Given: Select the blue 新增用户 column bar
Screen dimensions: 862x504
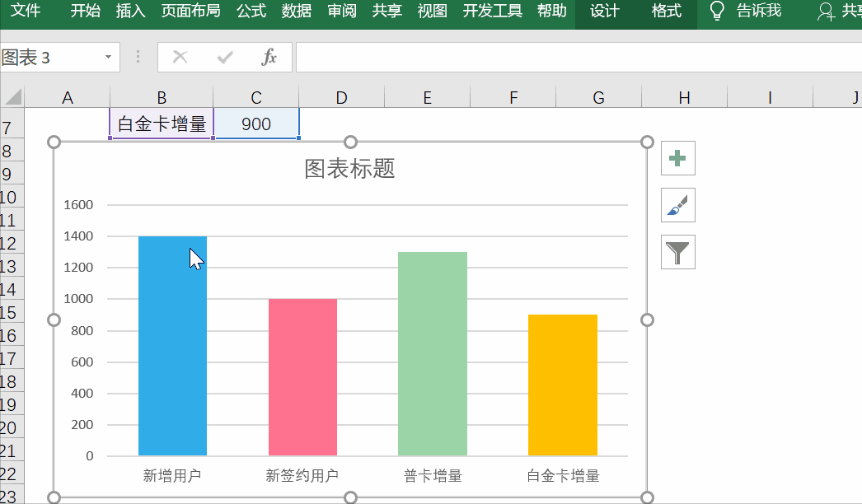Looking at the screenshot, I should click(172, 346).
